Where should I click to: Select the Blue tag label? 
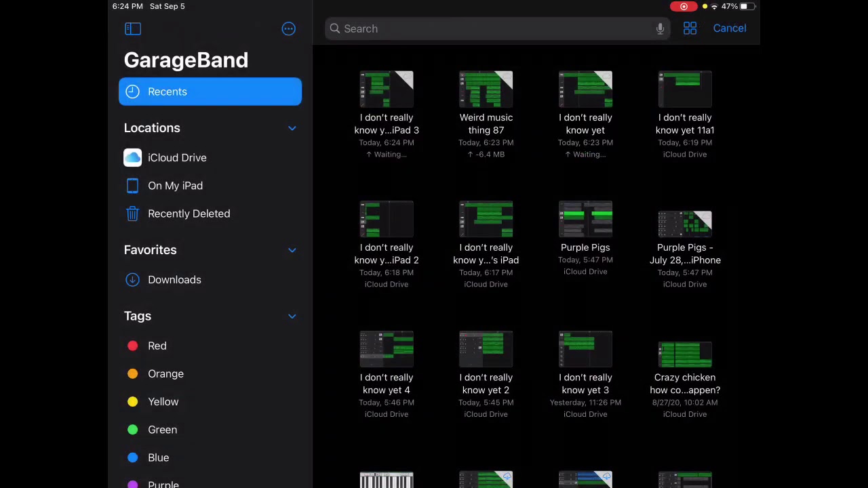[159, 457]
